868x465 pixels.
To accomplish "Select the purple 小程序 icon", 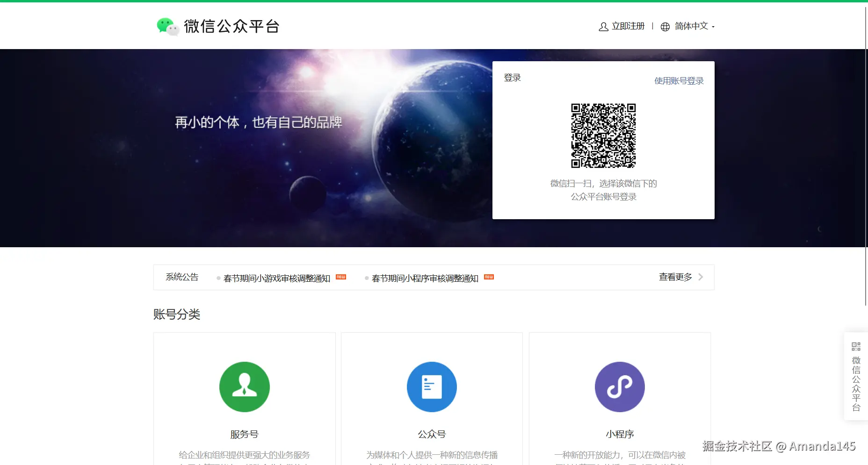I will tap(619, 387).
